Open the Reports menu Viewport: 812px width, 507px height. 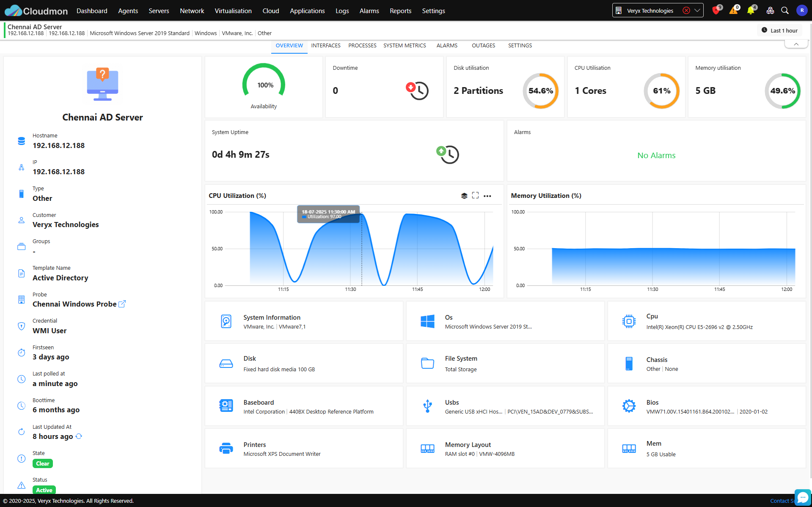(400, 11)
